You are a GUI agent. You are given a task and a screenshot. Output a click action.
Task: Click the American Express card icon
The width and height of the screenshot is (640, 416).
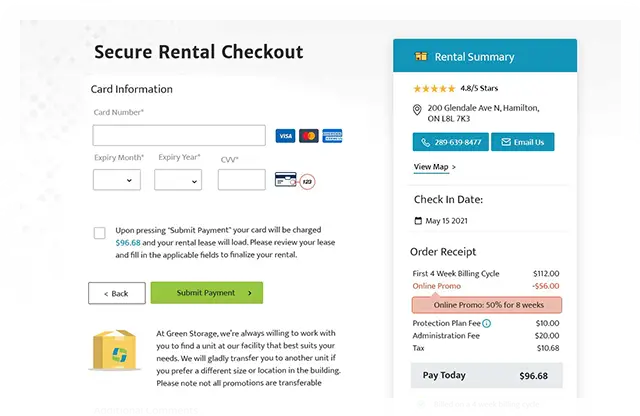333,136
